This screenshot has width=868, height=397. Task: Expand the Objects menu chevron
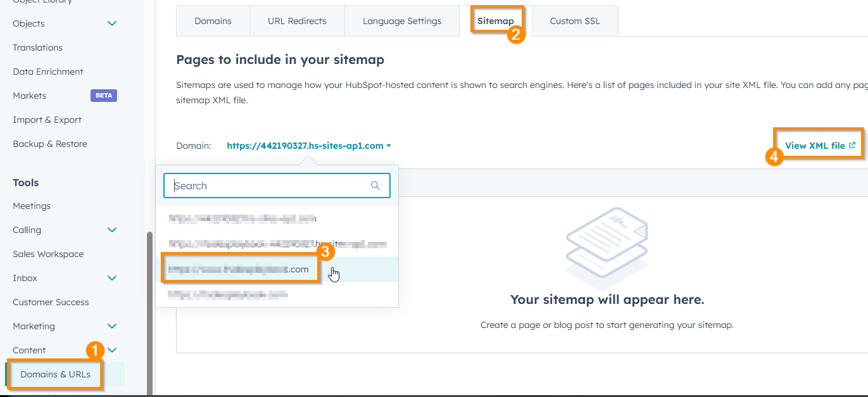click(x=112, y=23)
